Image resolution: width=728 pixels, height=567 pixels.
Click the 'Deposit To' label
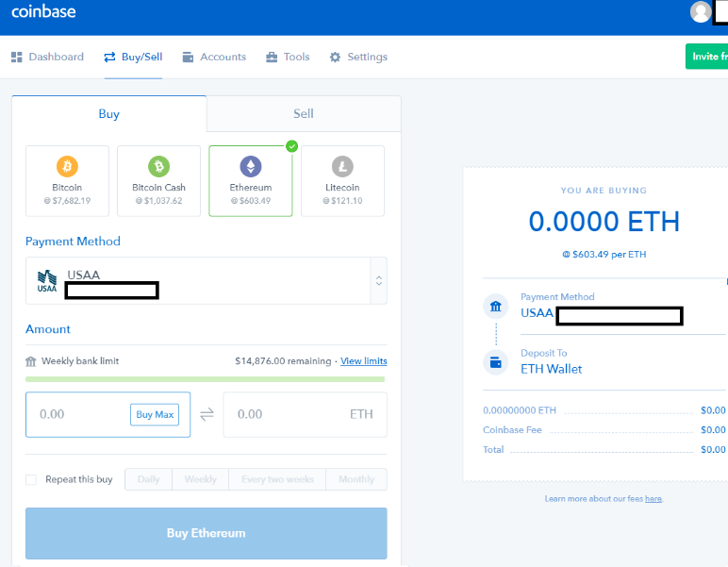(544, 353)
